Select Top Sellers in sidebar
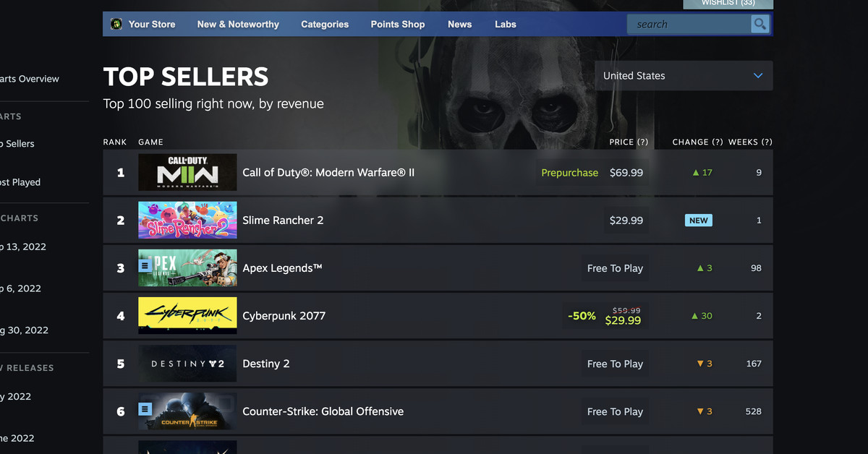The image size is (868, 454). click(17, 144)
